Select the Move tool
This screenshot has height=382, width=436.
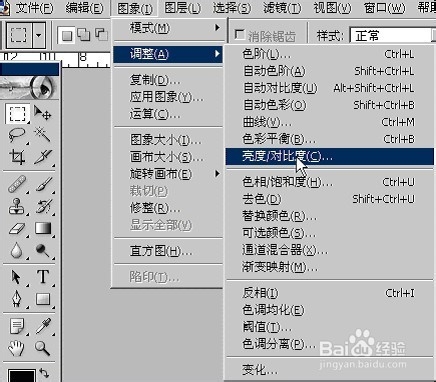click(42, 113)
